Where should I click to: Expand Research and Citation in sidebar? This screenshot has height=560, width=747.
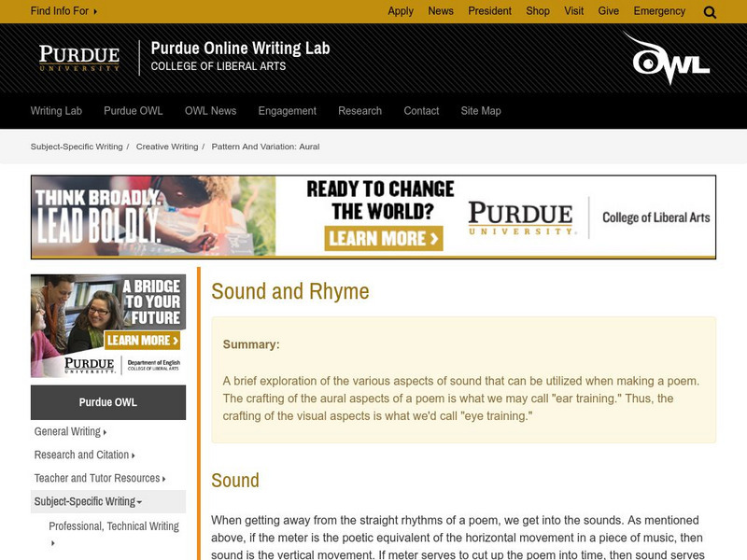(x=84, y=455)
